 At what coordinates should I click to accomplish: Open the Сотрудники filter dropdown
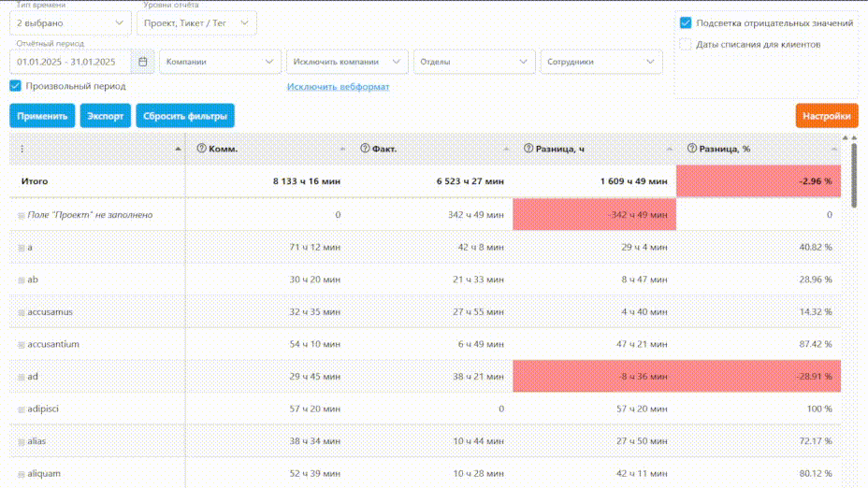600,62
